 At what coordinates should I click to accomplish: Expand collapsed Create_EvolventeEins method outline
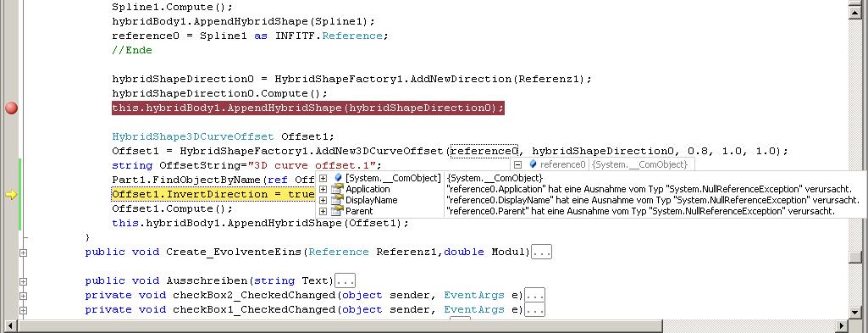(x=23, y=253)
